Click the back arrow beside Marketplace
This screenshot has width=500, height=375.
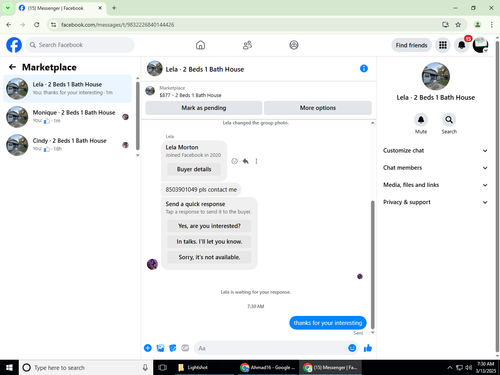point(12,67)
